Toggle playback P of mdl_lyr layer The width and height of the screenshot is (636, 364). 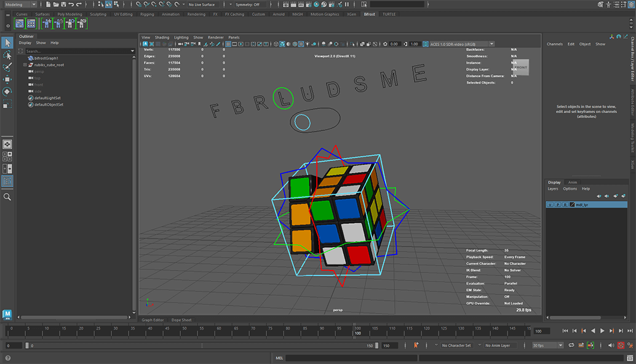(557, 205)
